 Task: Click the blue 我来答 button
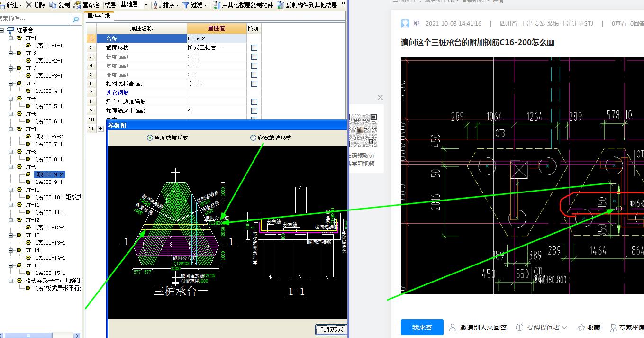(422, 328)
